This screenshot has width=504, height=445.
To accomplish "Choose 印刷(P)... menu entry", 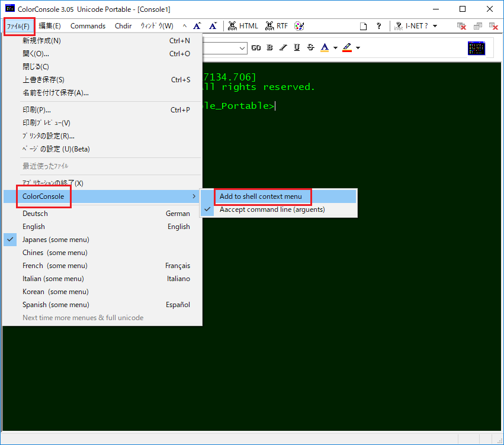I will pos(103,110).
